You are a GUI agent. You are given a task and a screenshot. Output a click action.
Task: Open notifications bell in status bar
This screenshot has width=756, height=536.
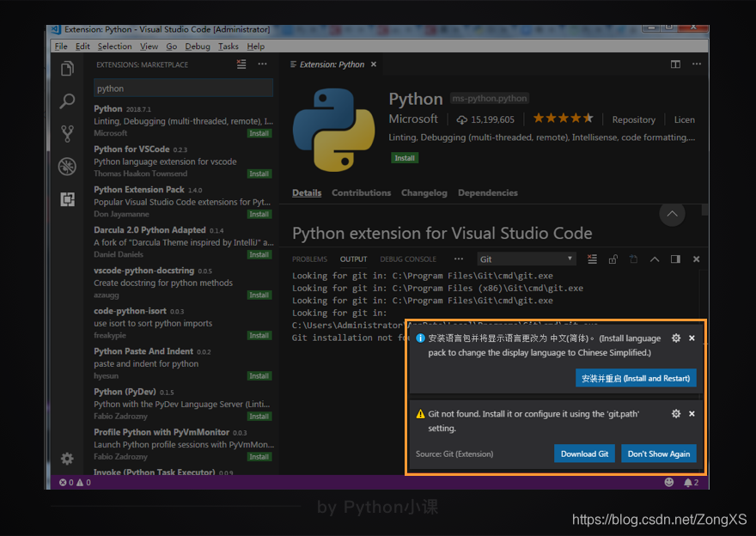coord(691,483)
